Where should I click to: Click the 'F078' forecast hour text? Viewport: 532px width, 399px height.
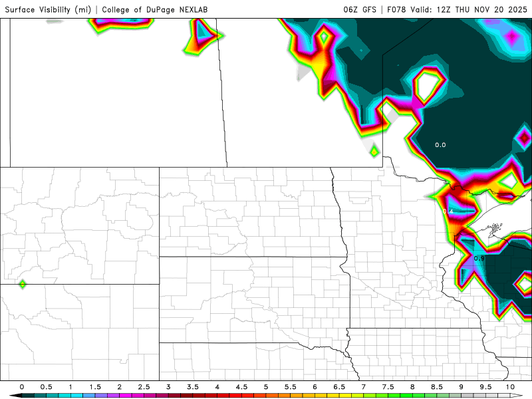(x=396, y=9)
